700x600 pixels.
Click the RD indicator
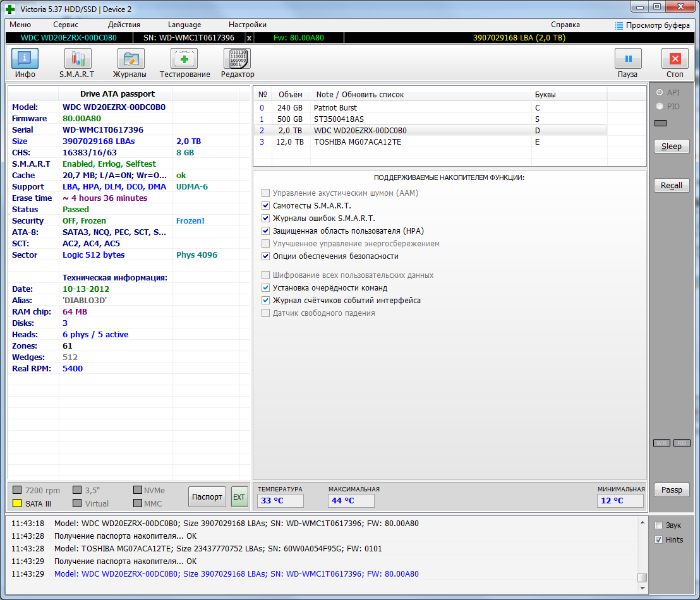(682, 443)
